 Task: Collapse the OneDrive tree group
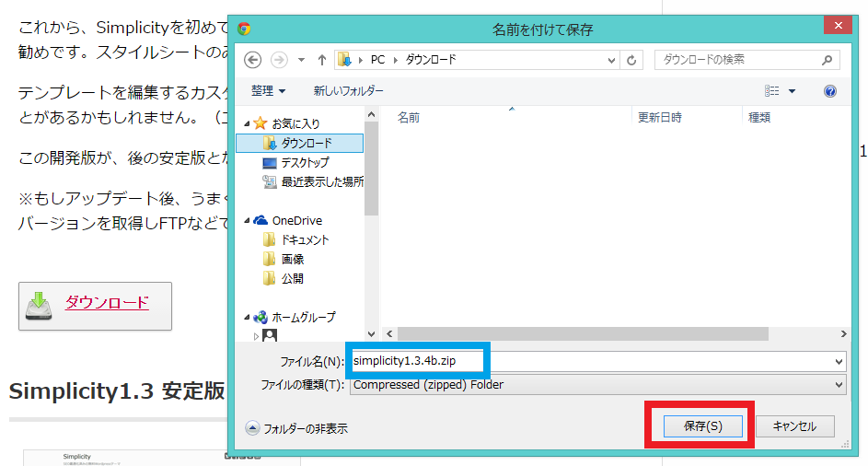pos(247,220)
